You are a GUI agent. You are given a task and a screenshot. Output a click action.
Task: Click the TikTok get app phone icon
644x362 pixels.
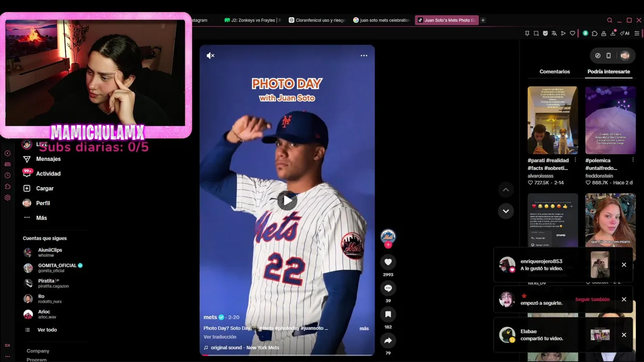pos(608,56)
